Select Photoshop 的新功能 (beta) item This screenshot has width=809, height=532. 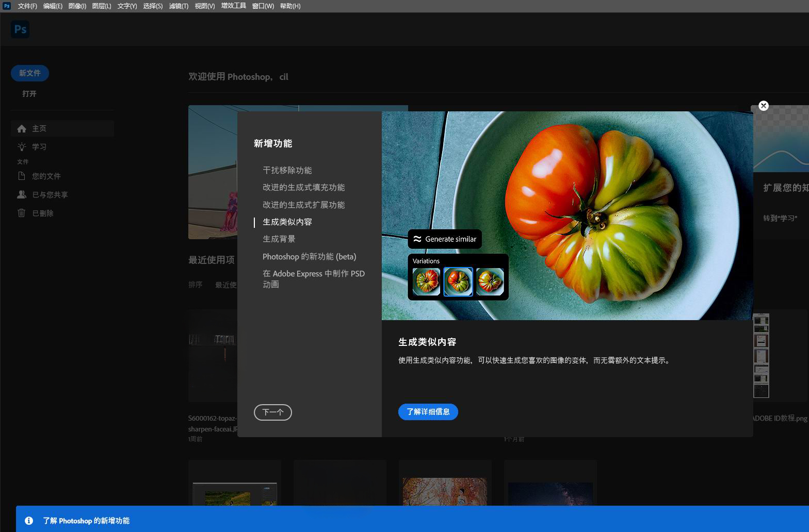coord(310,257)
